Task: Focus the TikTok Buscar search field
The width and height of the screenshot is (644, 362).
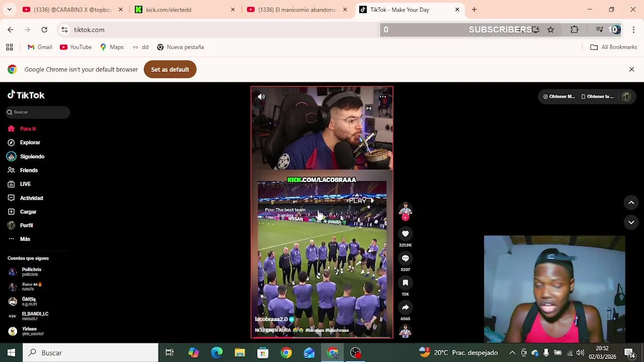Action: (38, 112)
